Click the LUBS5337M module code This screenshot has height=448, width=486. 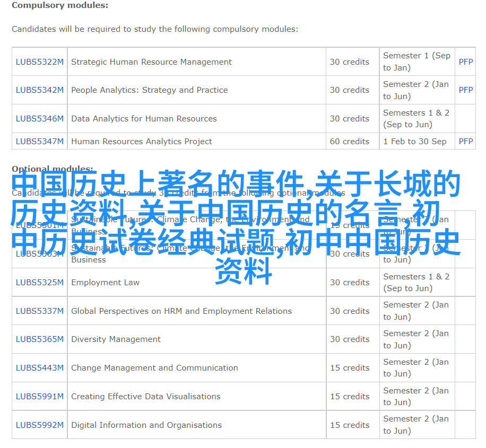(x=39, y=311)
